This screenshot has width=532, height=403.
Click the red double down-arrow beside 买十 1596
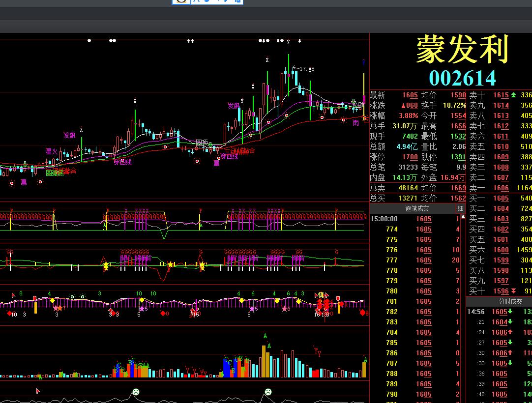click(514, 291)
